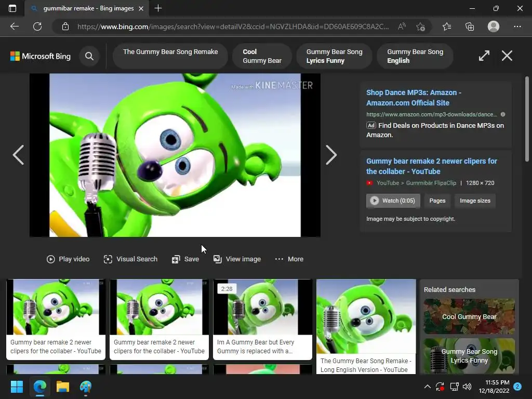Close the image detail view
The height and width of the screenshot is (399, 532).
click(x=507, y=56)
